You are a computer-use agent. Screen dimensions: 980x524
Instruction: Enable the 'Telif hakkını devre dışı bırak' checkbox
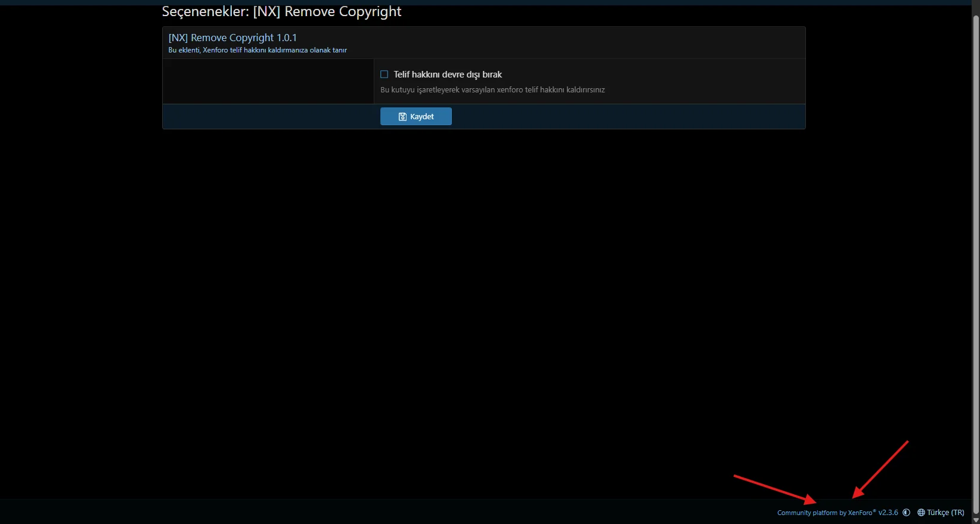point(384,75)
